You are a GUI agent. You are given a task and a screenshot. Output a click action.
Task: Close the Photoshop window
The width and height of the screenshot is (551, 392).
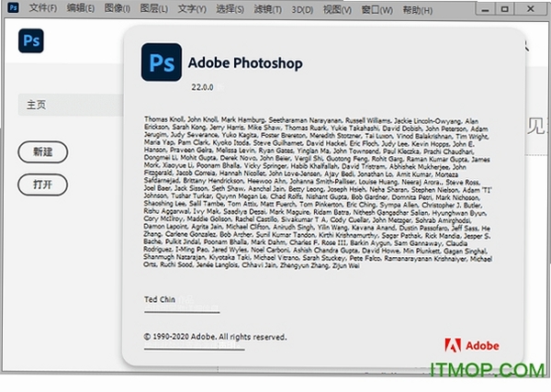[530, 9]
